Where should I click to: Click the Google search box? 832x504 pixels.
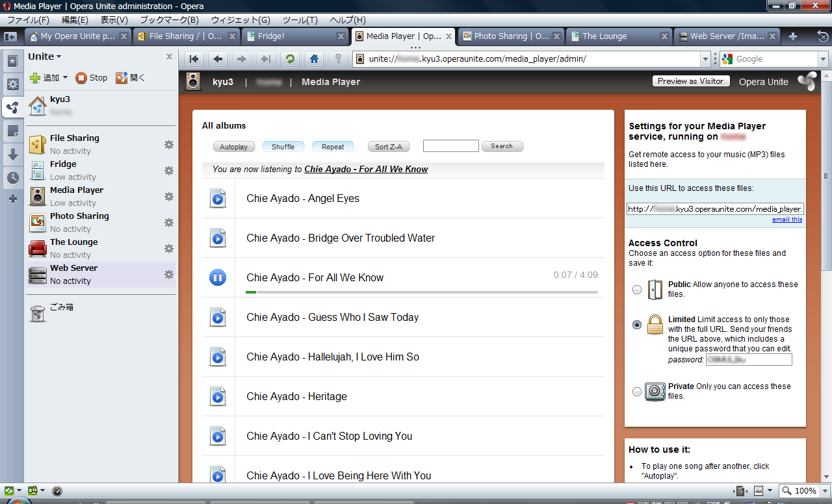(x=770, y=59)
